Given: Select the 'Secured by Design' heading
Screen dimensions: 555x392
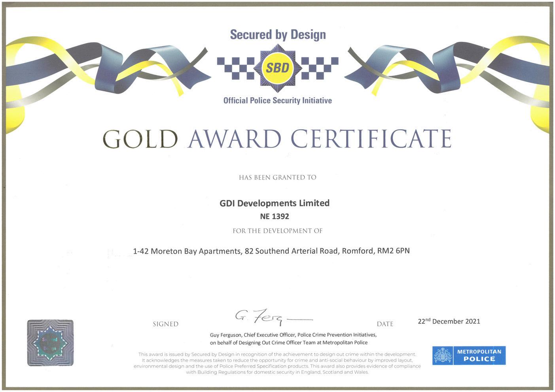Looking at the screenshot, I should coord(278,35).
